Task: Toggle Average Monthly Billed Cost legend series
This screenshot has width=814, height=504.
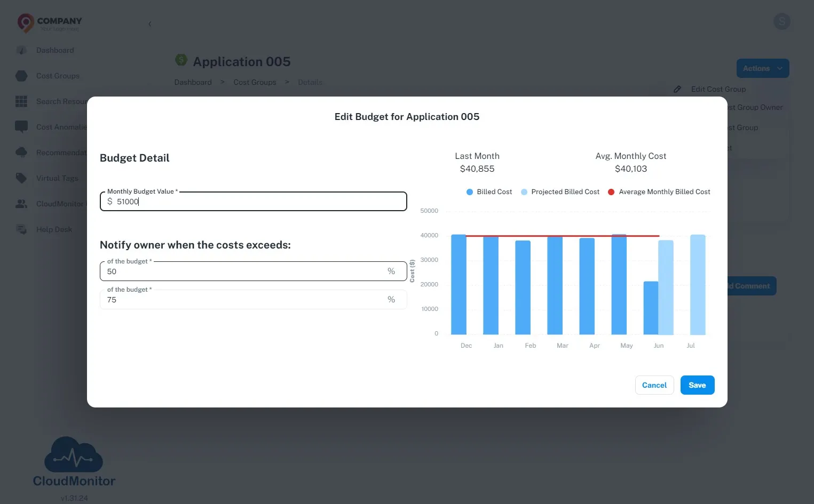Action: pos(659,192)
